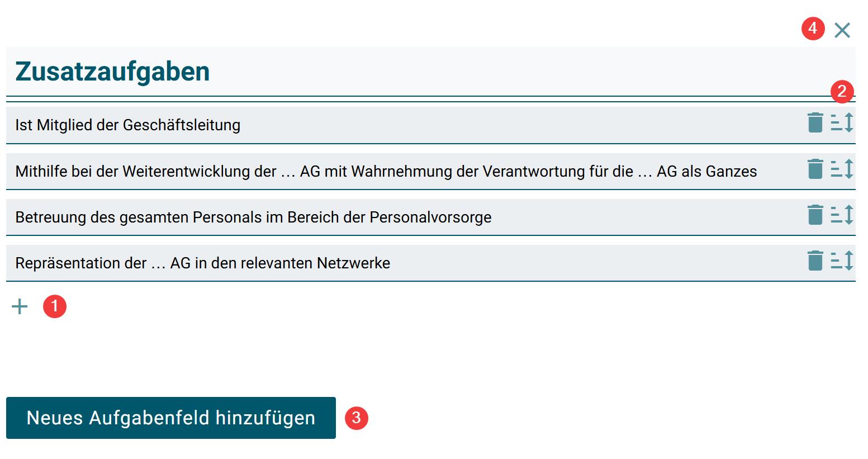Click sort handle on the 'Repräsentation der … AG' row
868x459 pixels.
[842, 261]
